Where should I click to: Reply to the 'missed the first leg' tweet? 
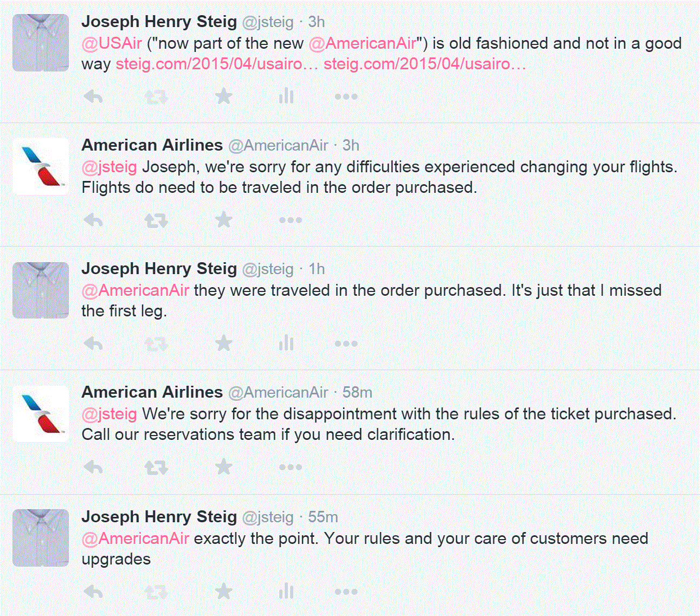pos(94,344)
